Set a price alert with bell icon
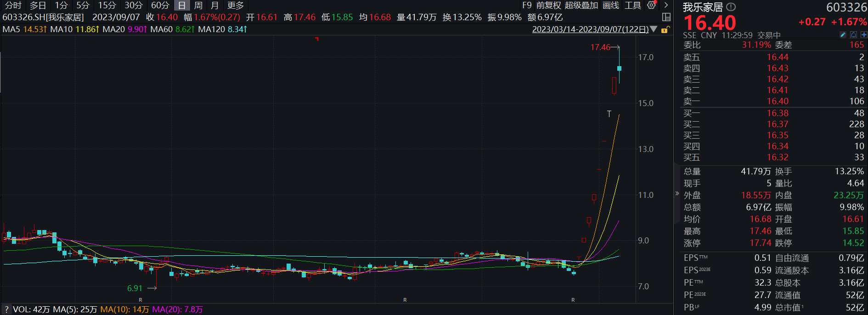This screenshot has width=868, height=315. coord(853,35)
